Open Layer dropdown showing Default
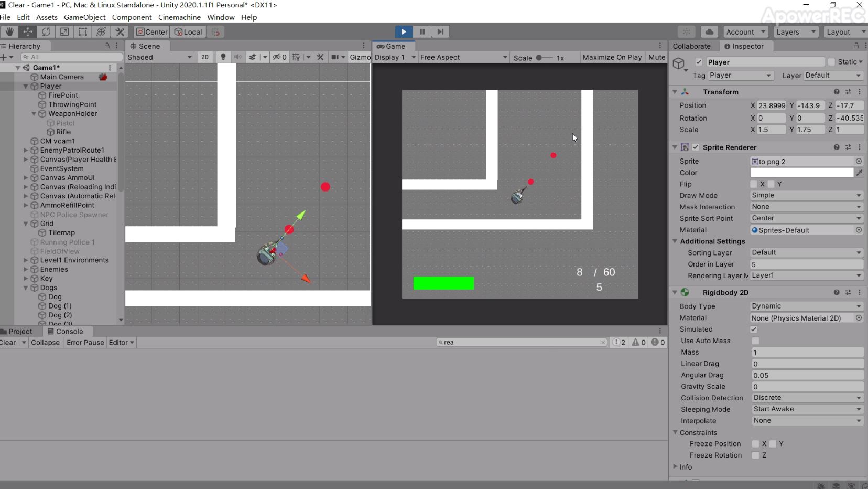The height and width of the screenshot is (489, 868). tap(833, 76)
